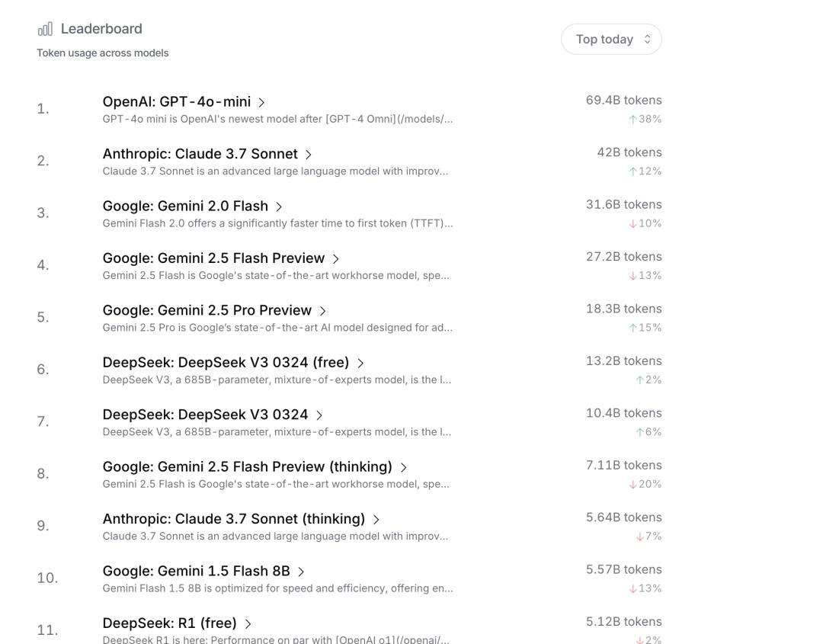Click chevron beside Gemini 1.5 Flash 8B

tap(301, 572)
